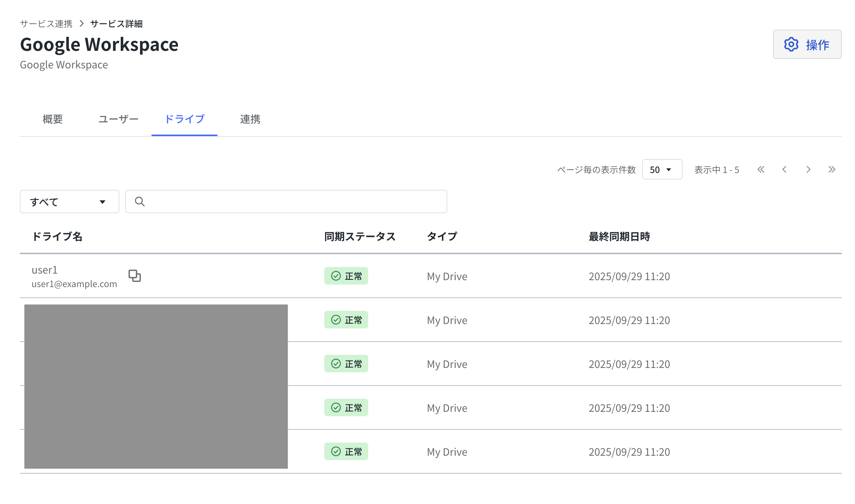
Task: Click My Drive type in user1 row
Action: 447,276
